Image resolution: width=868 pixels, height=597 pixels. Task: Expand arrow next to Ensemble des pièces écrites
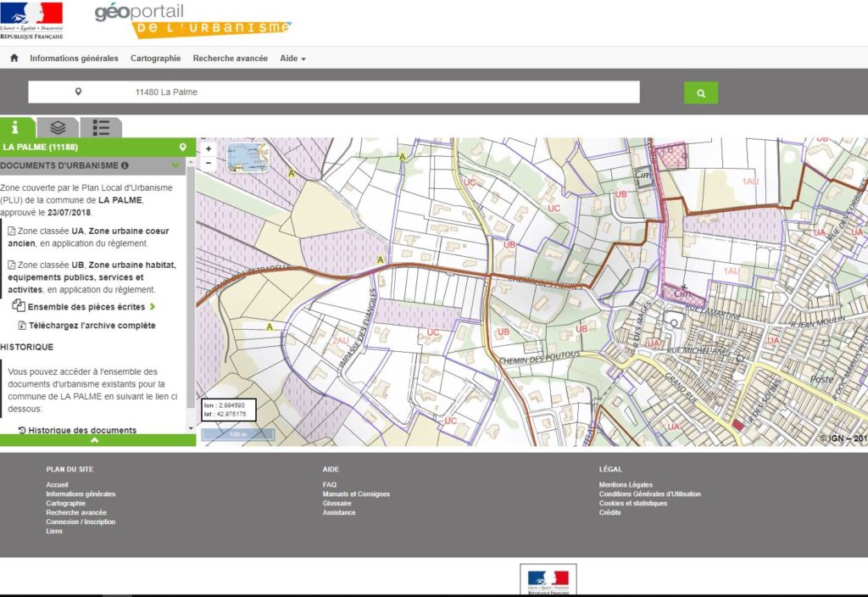point(153,307)
